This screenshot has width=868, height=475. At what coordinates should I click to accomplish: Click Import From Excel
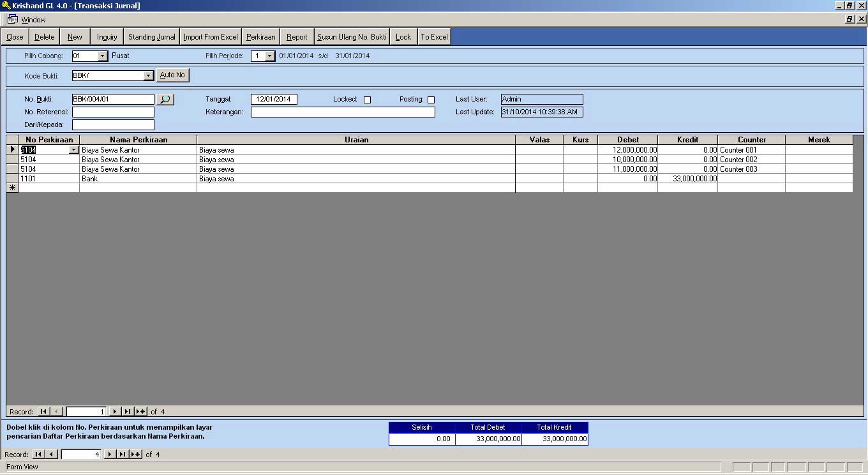click(x=211, y=37)
